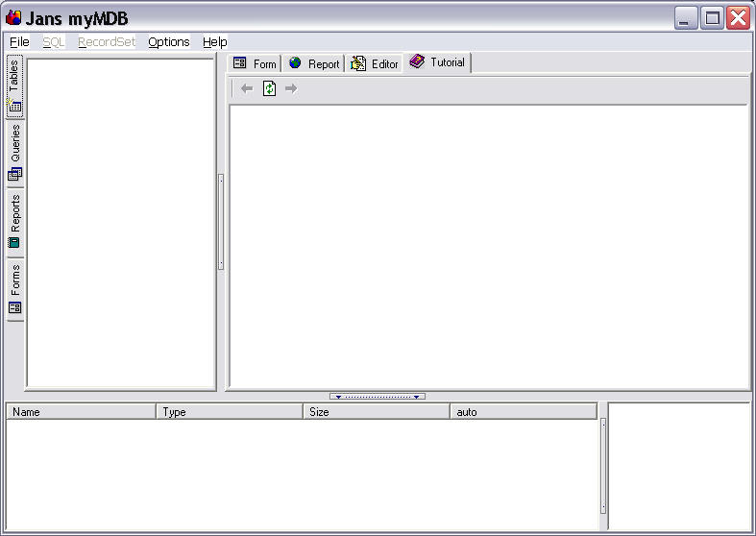Select the Forms side tab

click(x=15, y=288)
